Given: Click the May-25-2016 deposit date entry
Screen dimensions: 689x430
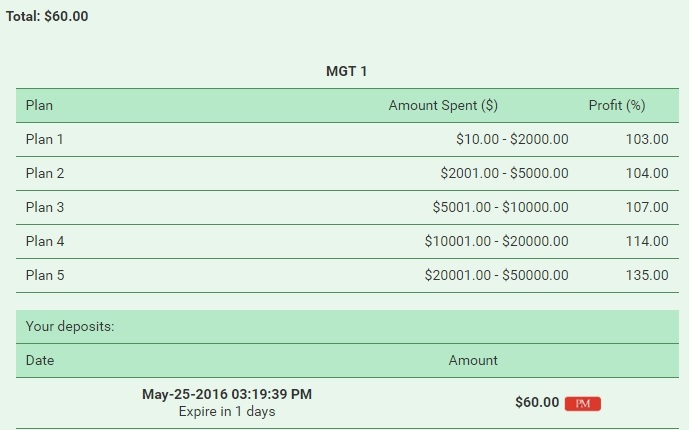Looking at the screenshot, I should tap(227, 394).
